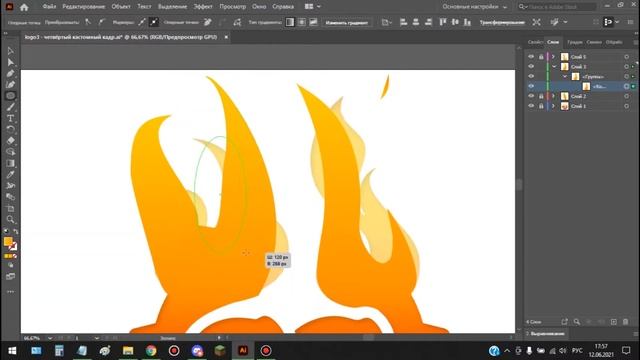
Task: Select the Ellipse tool
Action: [11, 96]
